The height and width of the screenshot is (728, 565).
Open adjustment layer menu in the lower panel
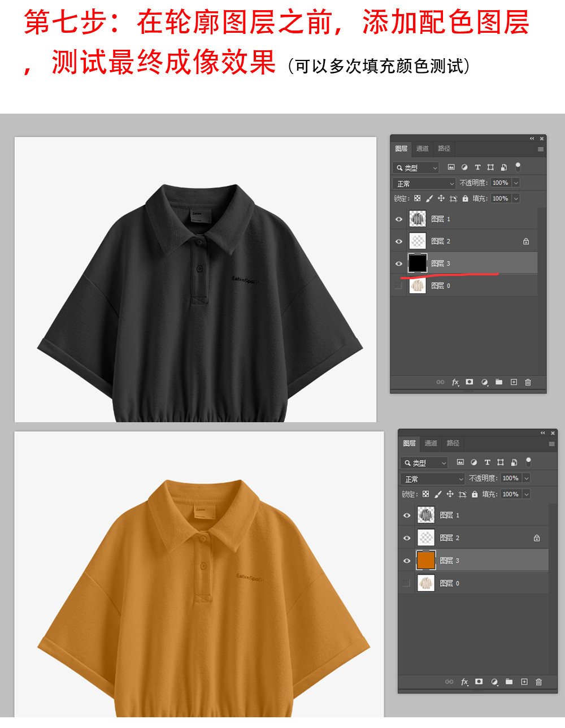tap(494, 682)
